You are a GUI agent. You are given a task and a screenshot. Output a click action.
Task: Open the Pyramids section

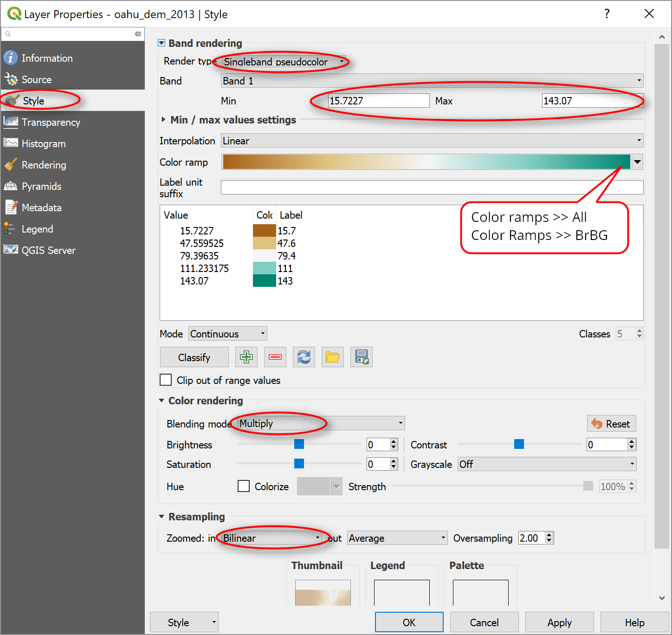(x=41, y=186)
